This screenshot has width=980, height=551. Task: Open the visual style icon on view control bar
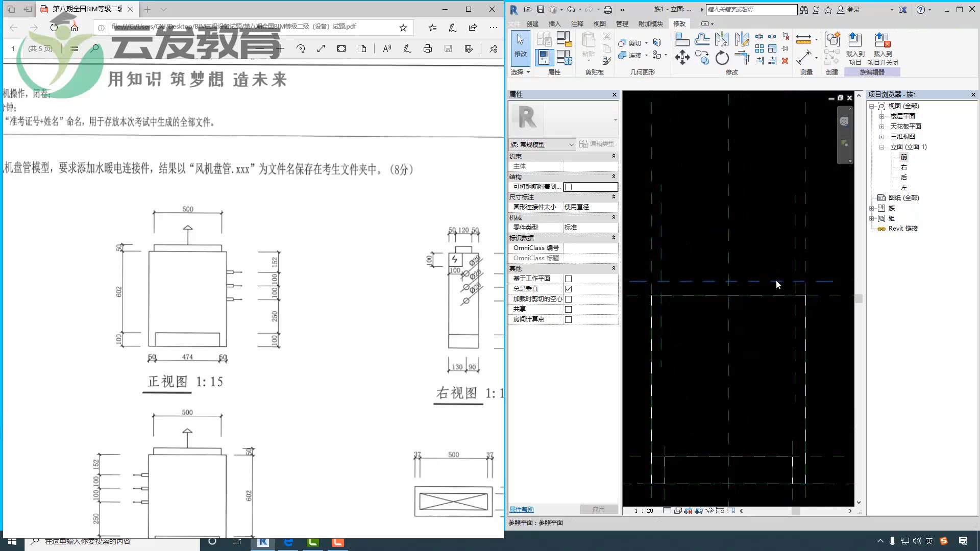(678, 510)
